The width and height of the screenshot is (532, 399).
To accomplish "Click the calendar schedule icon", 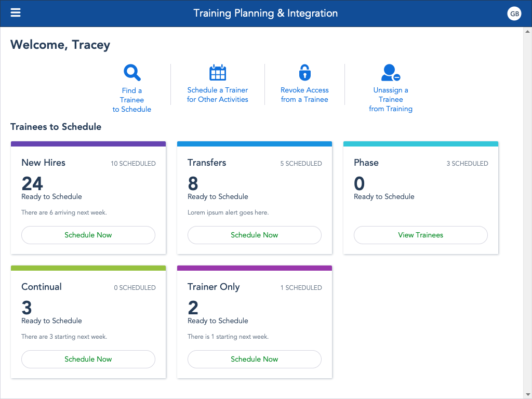I will (218, 72).
